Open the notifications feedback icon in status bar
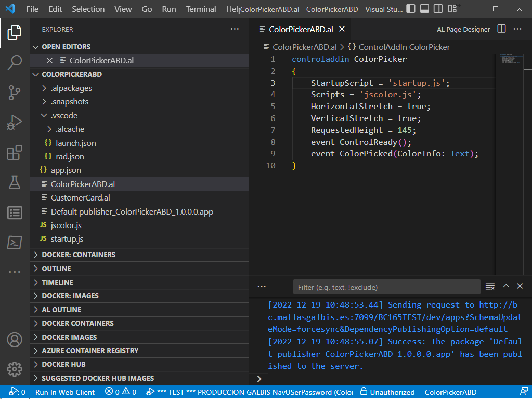Viewport: 532px width, 399px height. tap(524, 392)
